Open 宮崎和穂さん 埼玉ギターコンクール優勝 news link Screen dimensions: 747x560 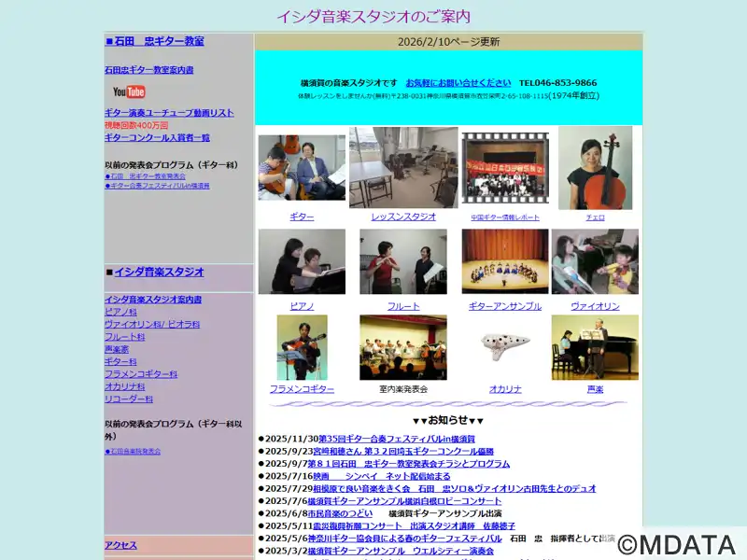coord(403,451)
